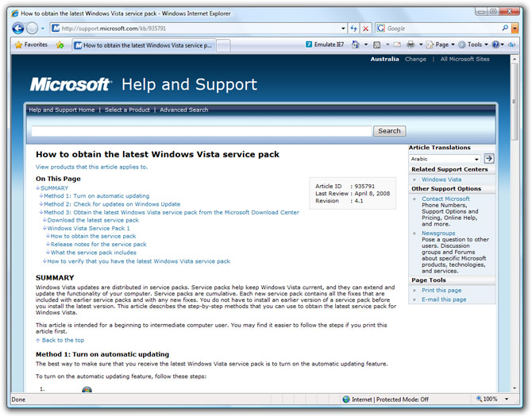Click the 100% zoom level button
The height and width of the screenshot is (417, 532).
(x=487, y=399)
